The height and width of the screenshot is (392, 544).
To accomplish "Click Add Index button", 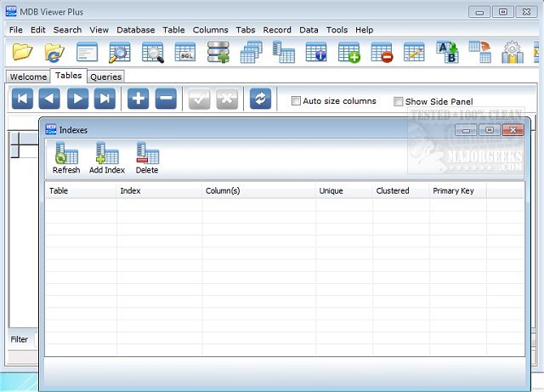I will [x=107, y=157].
